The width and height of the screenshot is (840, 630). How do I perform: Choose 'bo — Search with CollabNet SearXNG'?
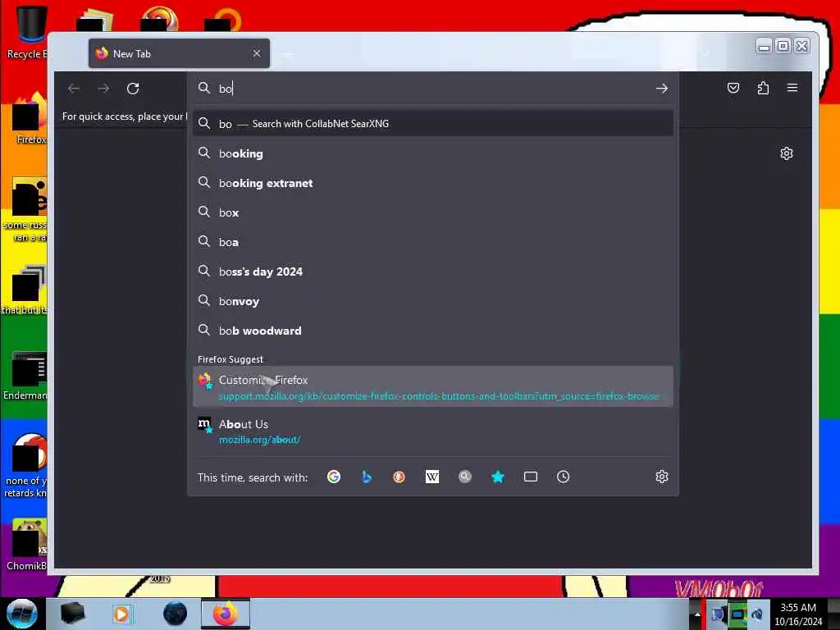click(x=433, y=124)
